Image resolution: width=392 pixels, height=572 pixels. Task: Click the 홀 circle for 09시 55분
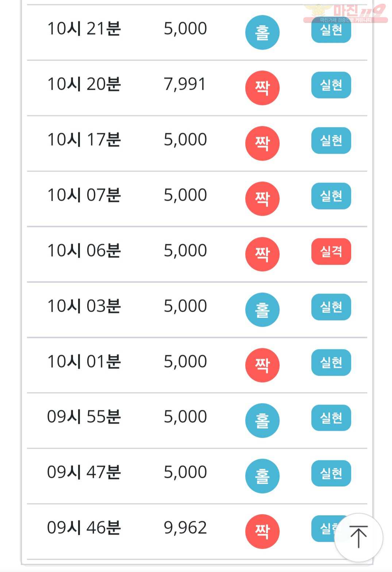click(x=262, y=421)
